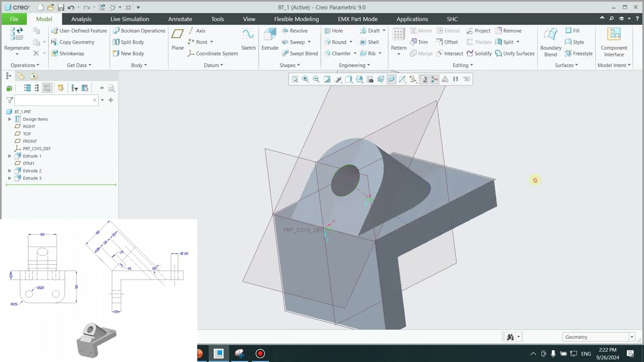644x362 pixels.
Task: Click Zoom In on the graphics toolbar
Action: coord(305,79)
